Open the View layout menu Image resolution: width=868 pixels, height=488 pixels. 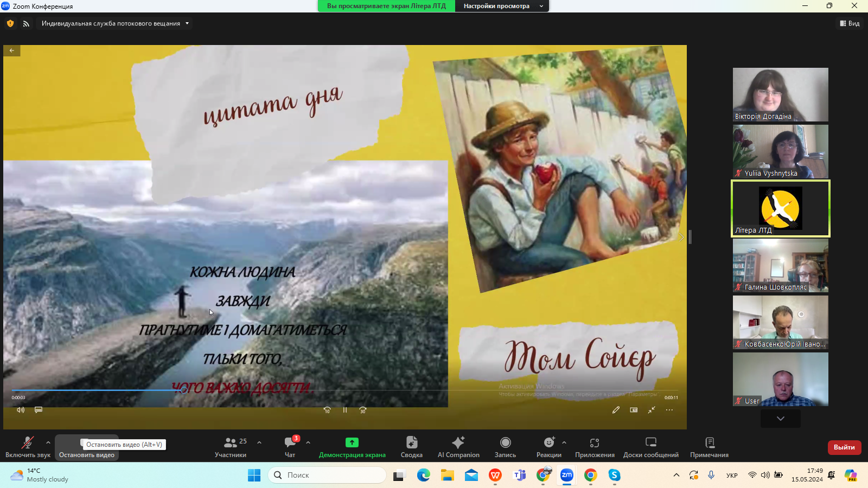850,23
